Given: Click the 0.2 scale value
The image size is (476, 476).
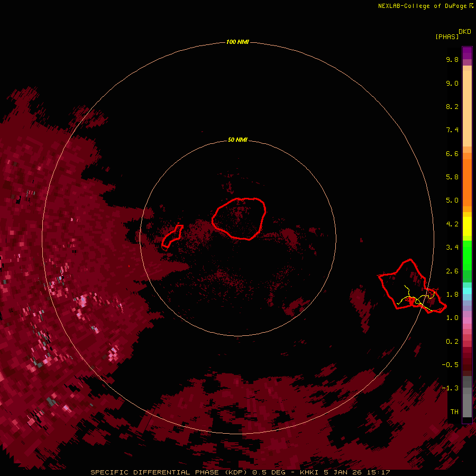Looking at the screenshot, I should tap(452, 342).
